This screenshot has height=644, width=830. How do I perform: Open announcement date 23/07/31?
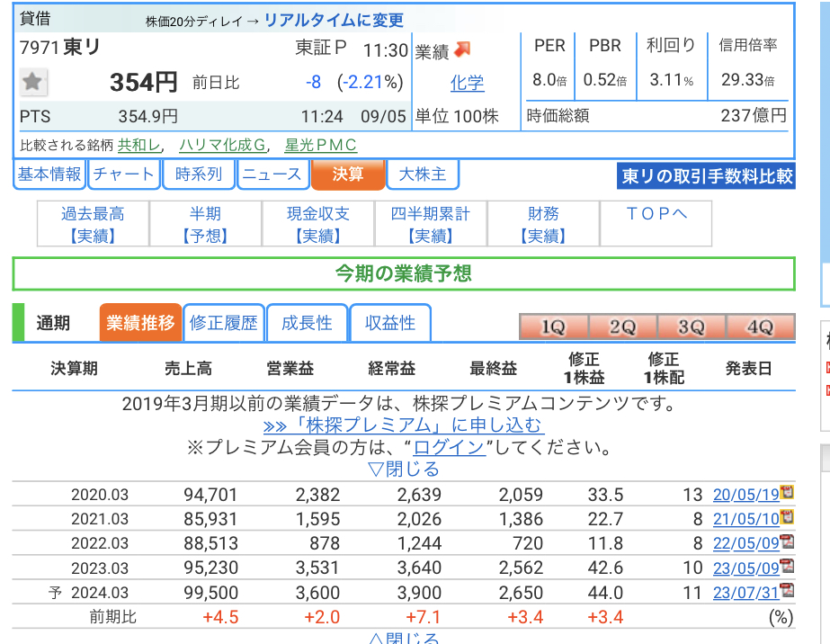745,593
